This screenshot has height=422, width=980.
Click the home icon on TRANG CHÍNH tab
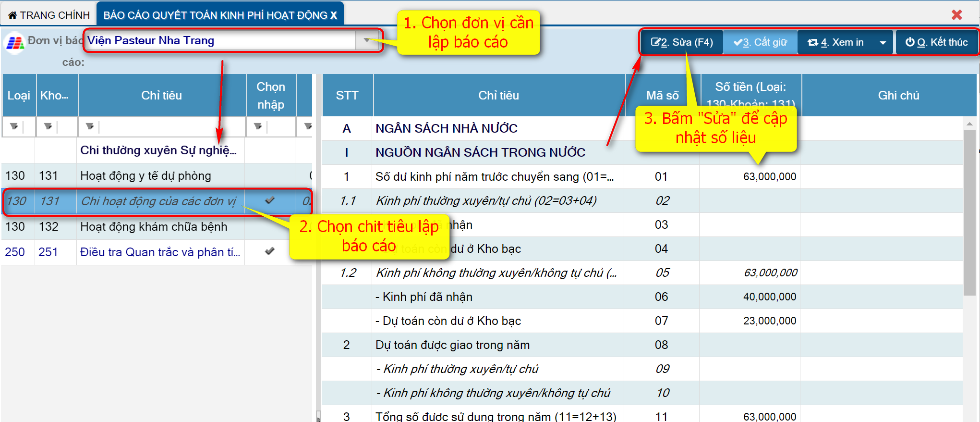tap(12, 15)
